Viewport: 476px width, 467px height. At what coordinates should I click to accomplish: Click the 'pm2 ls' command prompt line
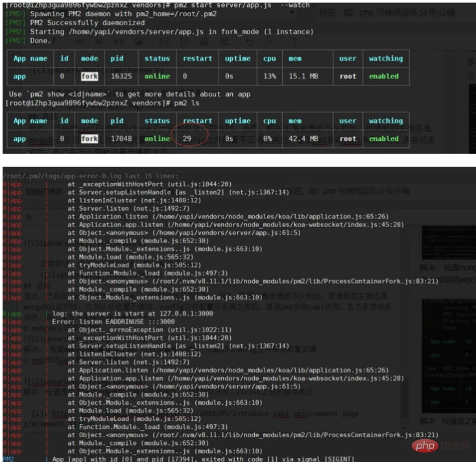point(102,103)
